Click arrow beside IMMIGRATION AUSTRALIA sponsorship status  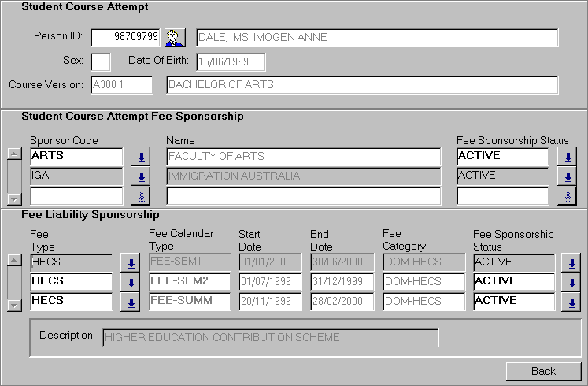568,176
